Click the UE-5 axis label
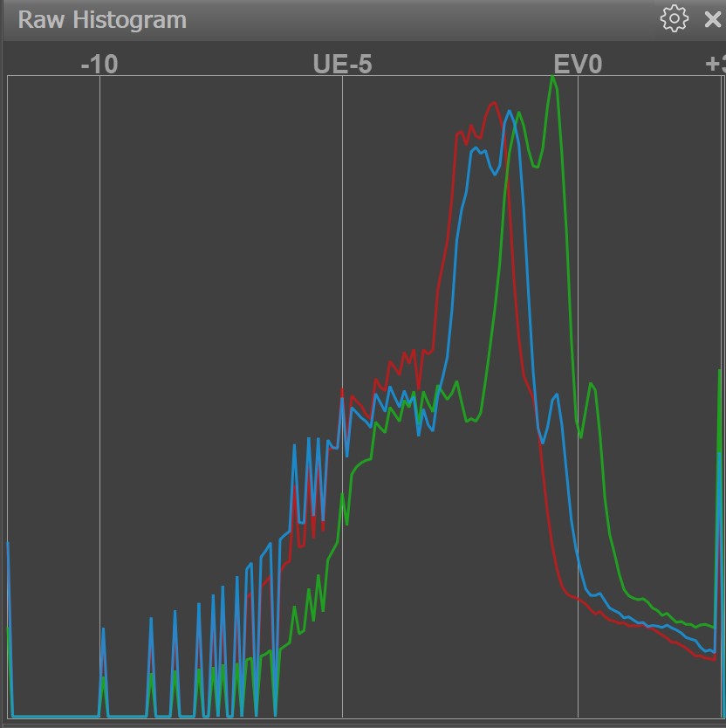726x728 pixels. tap(342, 64)
